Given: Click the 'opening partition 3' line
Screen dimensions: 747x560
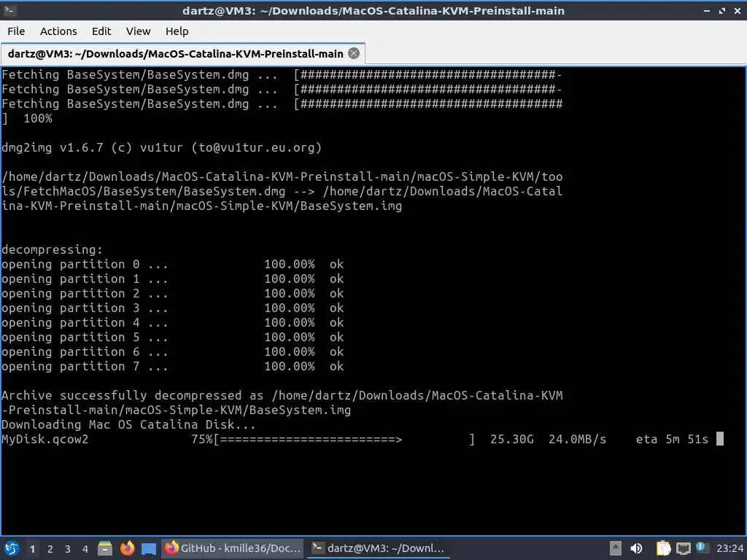Looking at the screenshot, I should coord(172,308).
